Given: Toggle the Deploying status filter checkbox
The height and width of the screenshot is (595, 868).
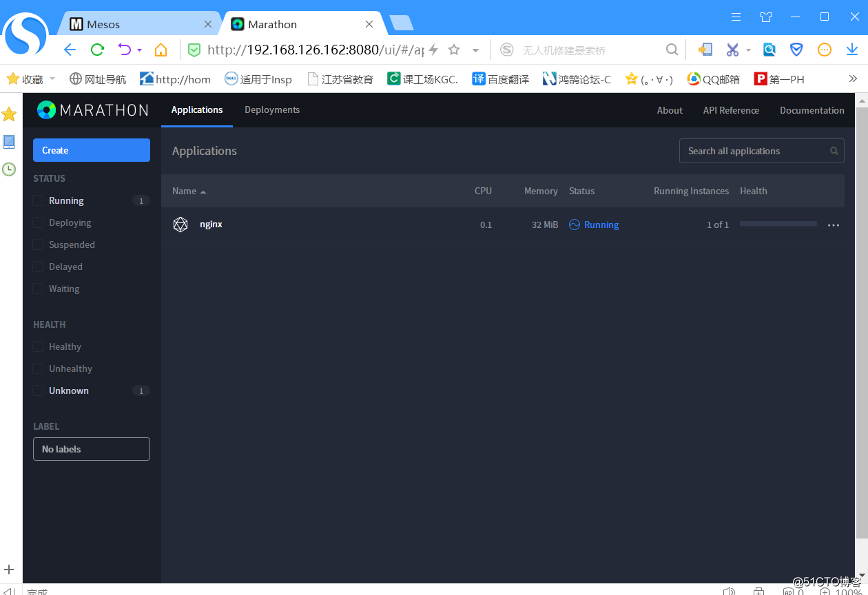Looking at the screenshot, I should [38, 223].
